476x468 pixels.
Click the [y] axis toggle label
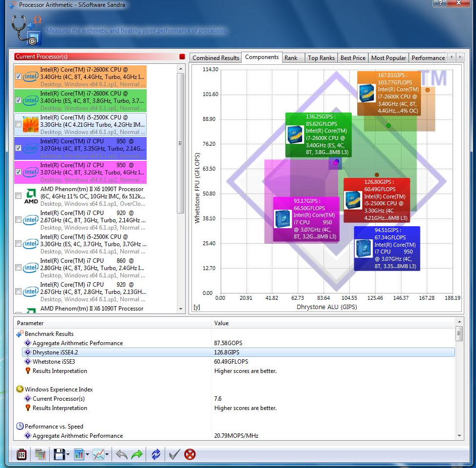(197, 307)
